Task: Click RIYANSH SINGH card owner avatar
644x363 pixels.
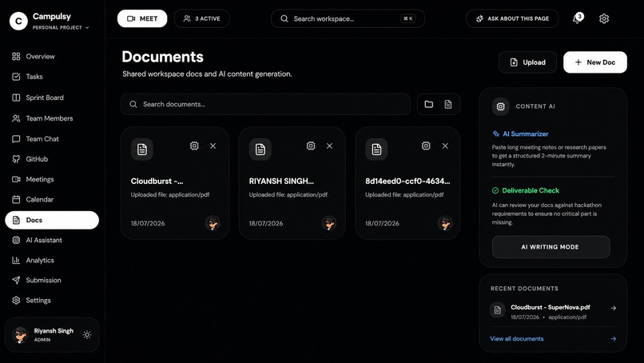Action: [329, 223]
